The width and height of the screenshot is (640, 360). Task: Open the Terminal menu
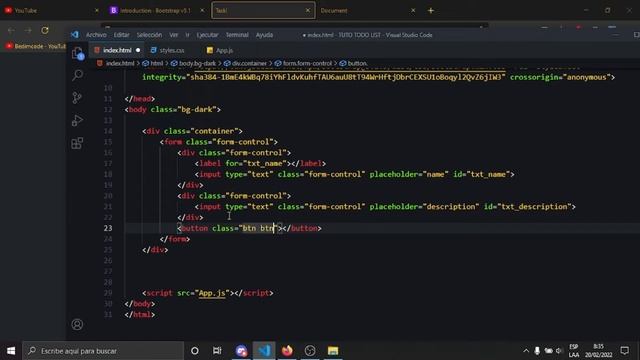point(237,35)
